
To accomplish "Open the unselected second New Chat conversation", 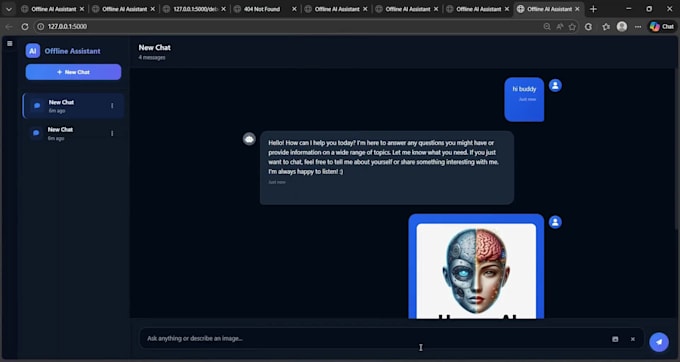I will tap(73, 134).
